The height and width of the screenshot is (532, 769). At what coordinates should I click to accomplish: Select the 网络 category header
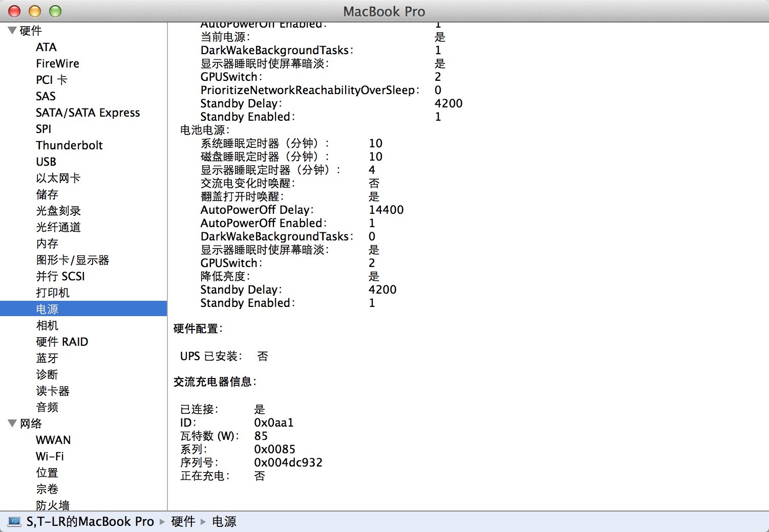[x=31, y=424]
